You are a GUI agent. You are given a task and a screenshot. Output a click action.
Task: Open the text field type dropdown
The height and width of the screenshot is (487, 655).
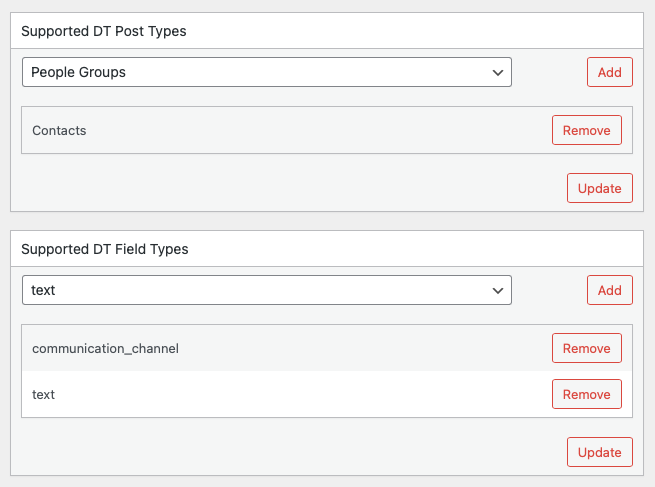point(267,290)
